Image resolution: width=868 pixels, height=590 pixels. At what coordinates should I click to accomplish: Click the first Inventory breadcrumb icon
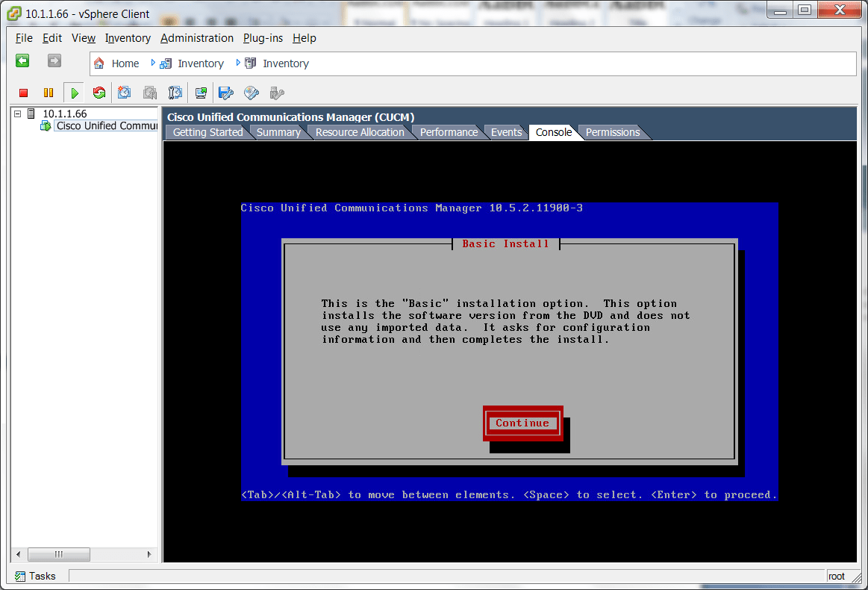[x=166, y=63]
